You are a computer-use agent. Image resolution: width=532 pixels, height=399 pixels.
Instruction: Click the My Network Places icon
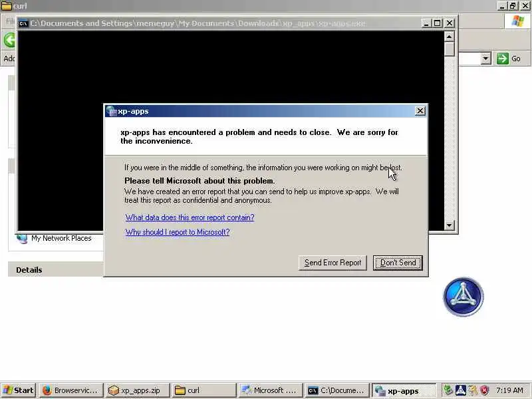pos(22,239)
